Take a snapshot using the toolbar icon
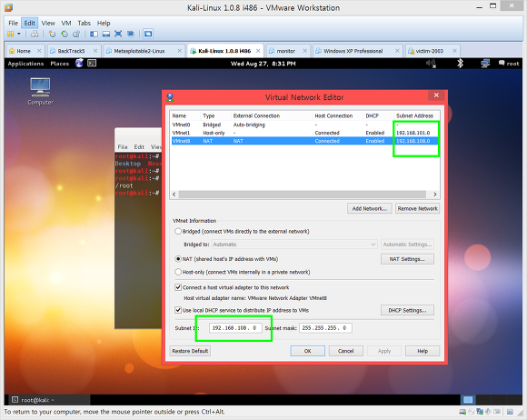This screenshot has width=527, height=420. click(x=52, y=34)
